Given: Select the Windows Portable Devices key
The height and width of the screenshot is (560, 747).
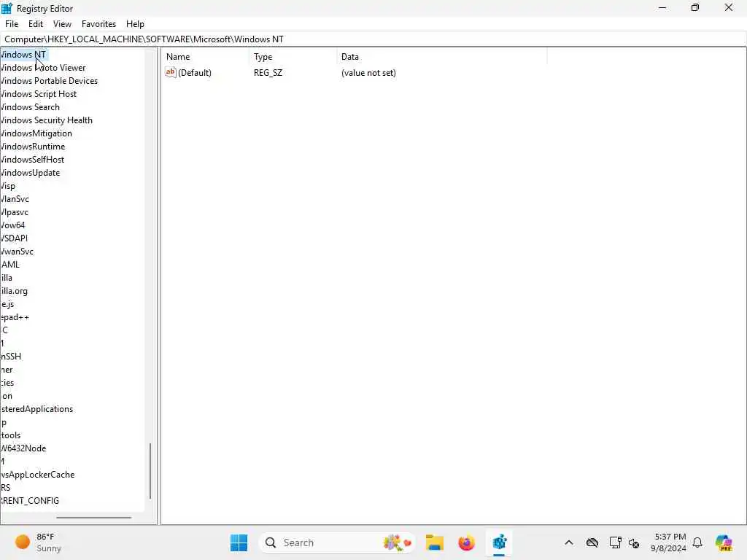Looking at the screenshot, I should (49, 81).
